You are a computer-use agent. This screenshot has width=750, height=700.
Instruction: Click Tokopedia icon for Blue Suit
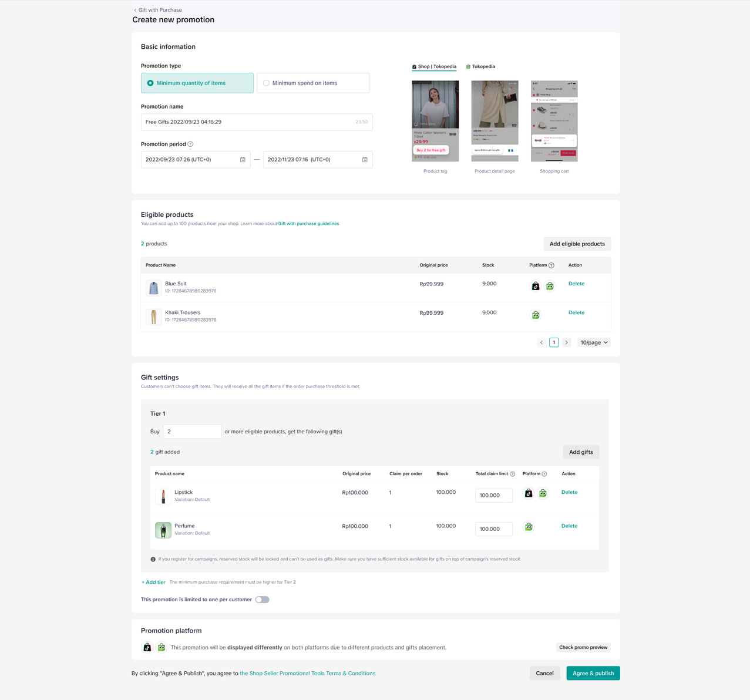tap(550, 286)
